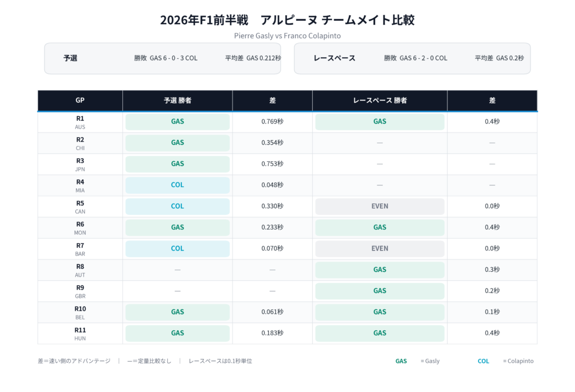Click the qualifying gap 0.233秒
This screenshot has height=392, width=575.
point(272,227)
